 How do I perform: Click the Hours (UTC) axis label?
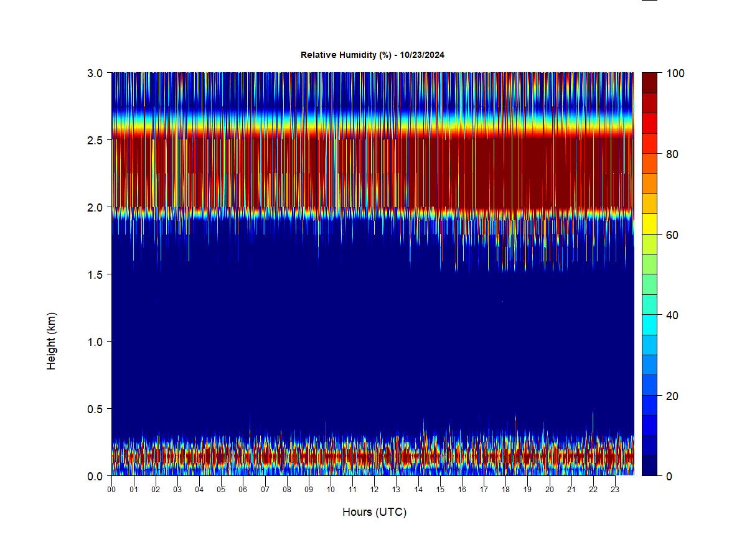coord(374,512)
